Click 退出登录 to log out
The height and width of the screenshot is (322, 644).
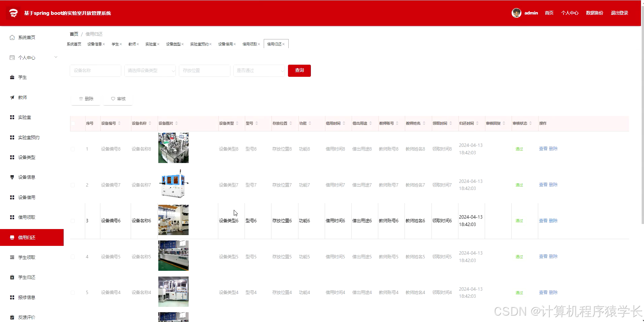[619, 13]
